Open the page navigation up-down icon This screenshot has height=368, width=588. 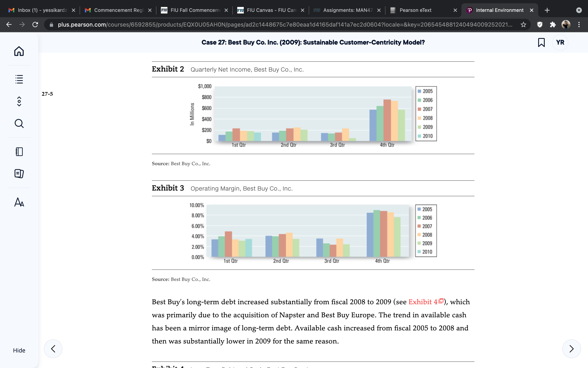pyautogui.click(x=19, y=101)
